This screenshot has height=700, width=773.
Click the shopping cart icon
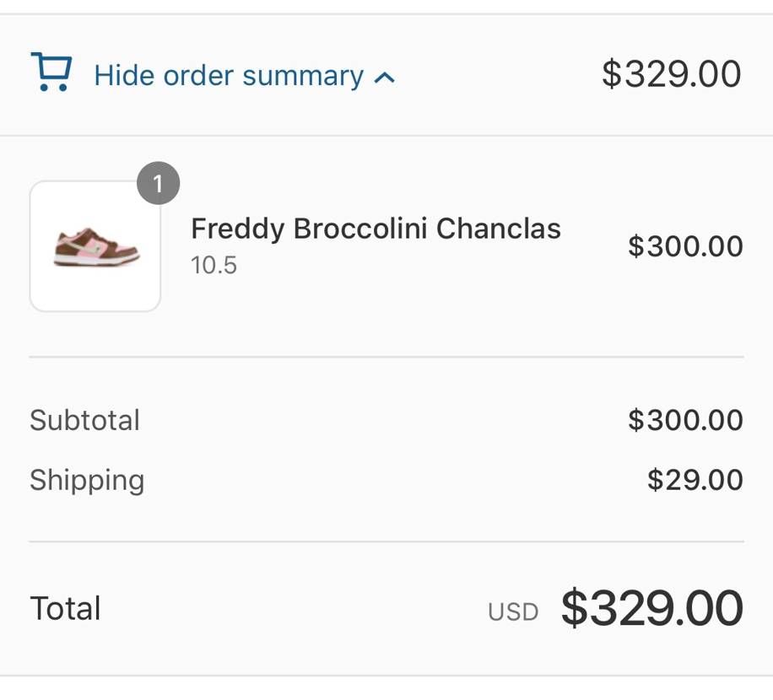pos(51,73)
